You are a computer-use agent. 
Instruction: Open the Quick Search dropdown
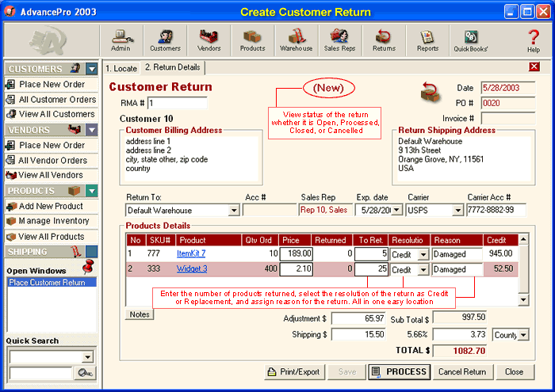(x=87, y=357)
